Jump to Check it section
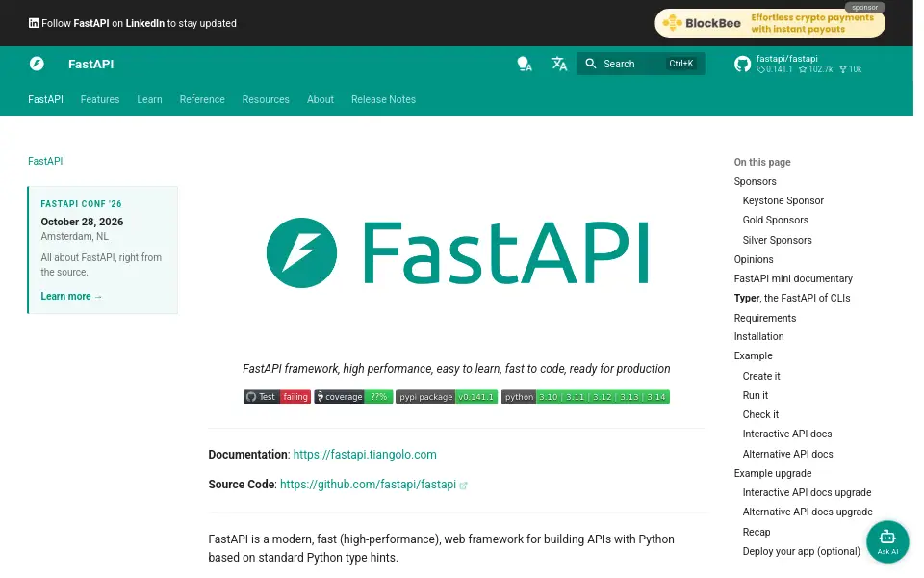This screenshot has height=578, width=924. point(760,414)
